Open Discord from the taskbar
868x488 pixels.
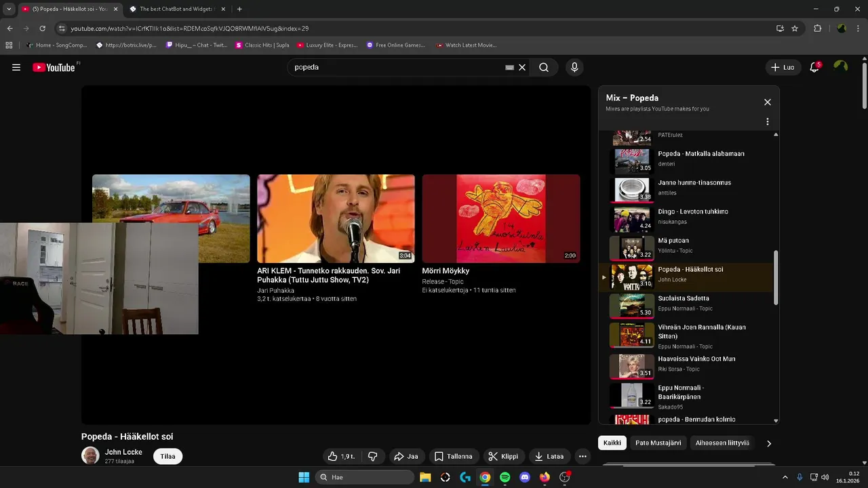point(525,477)
